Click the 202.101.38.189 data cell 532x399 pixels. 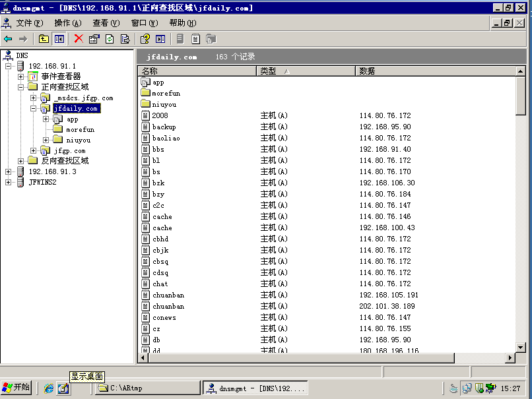[387, 306]
